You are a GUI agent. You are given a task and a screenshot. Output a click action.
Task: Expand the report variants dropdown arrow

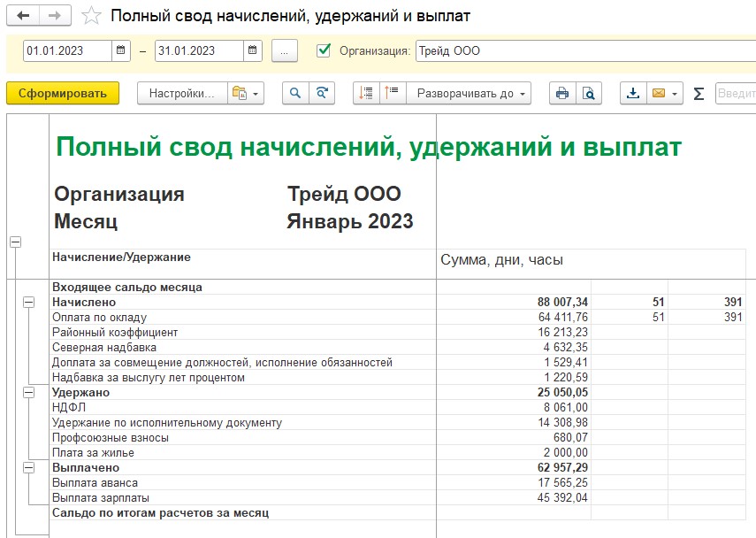[x=256, y=94]
